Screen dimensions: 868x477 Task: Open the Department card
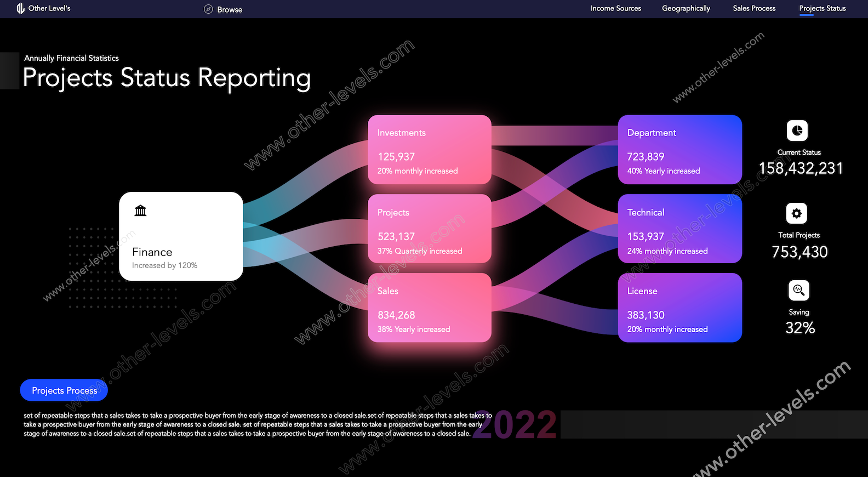pos(680,149)
